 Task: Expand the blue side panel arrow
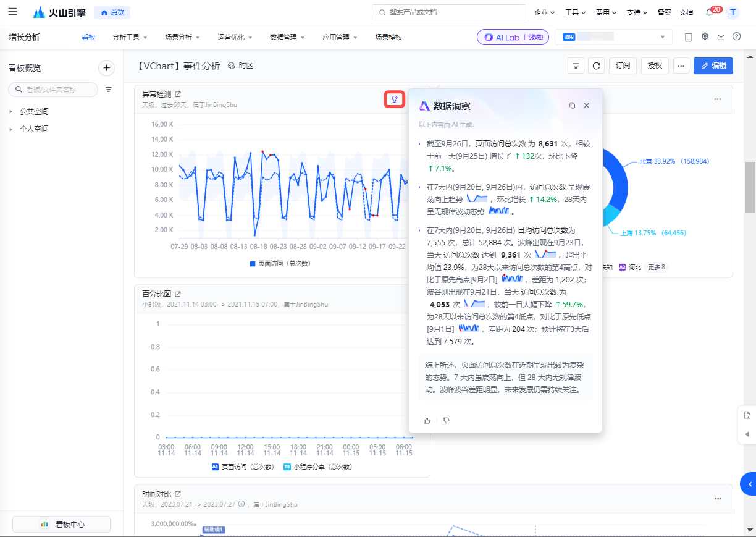pyautogui.click(x=749, y=484)
